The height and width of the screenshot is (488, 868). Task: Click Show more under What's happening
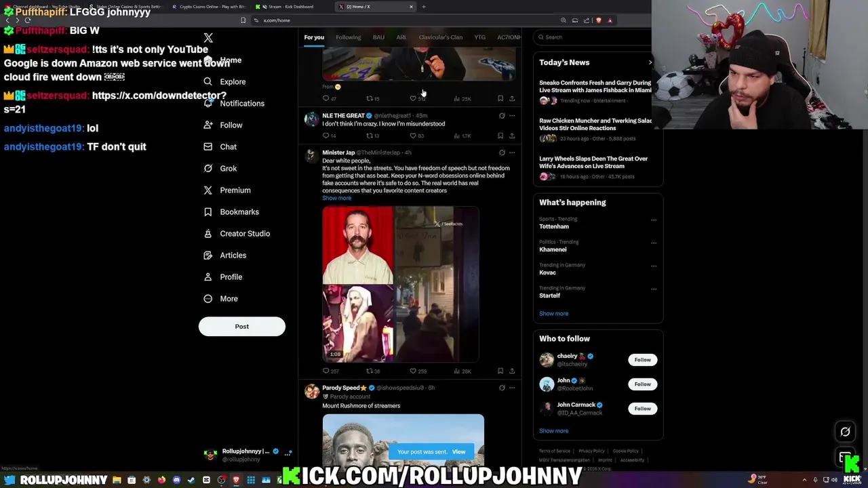(553, 313)
